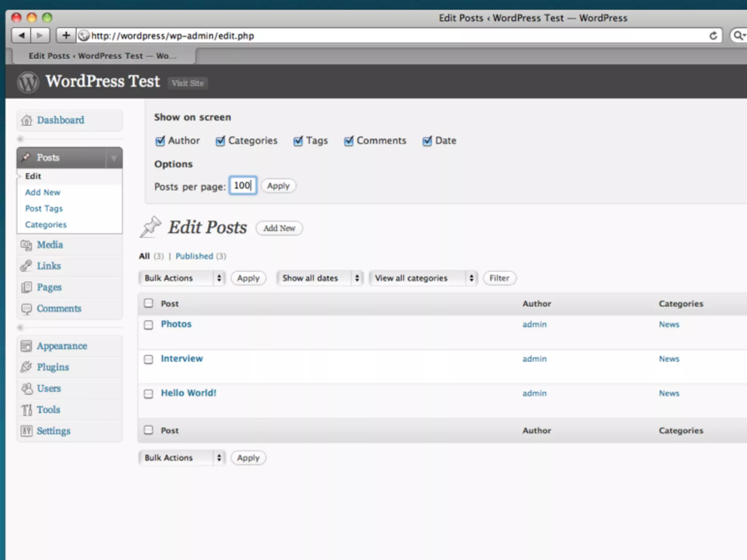Open Tools via the wrench icon
This screenshot has width=747, height=560.
[26, 409]
